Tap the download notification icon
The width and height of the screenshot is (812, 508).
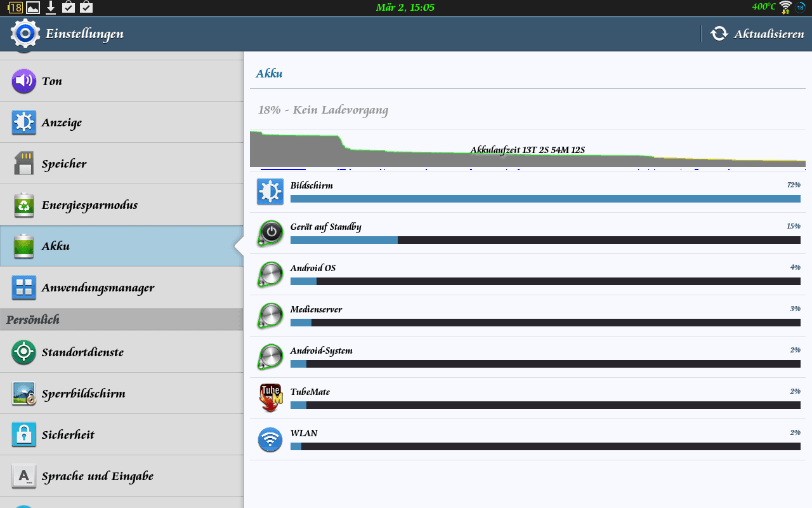[51, 8]
